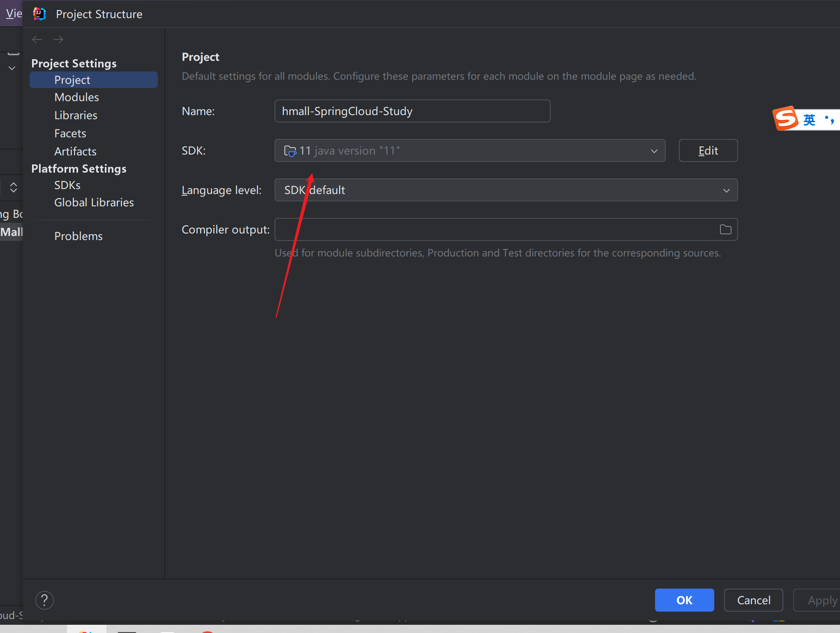Screen dimensions: 840x633
Task: Toggle Sogou English/Chinese mode indicator
Action: [809, 120]
